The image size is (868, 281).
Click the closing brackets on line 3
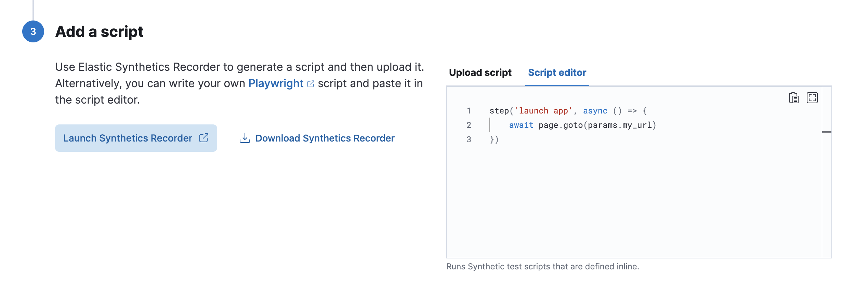(x=494, y=139)
